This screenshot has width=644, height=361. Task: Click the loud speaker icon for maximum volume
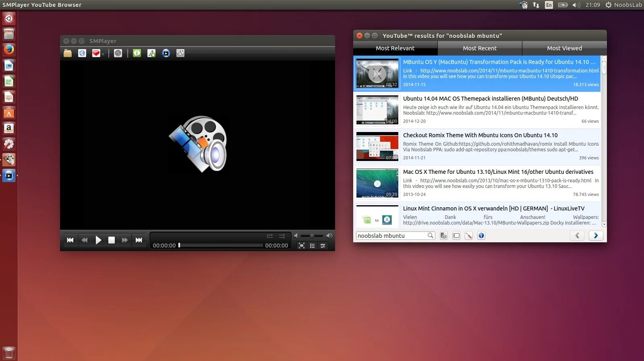[329, 236]
